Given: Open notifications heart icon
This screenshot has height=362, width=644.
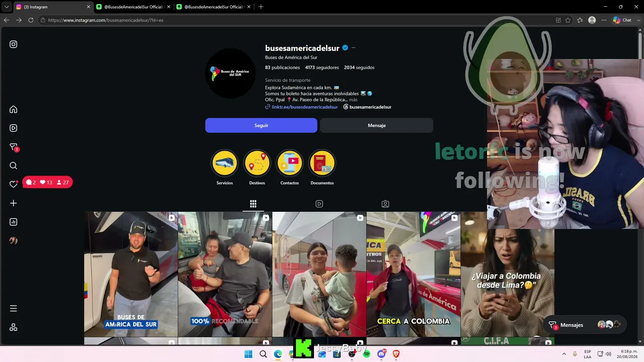Looking at the screenshot, I should [x=14, y=184].
